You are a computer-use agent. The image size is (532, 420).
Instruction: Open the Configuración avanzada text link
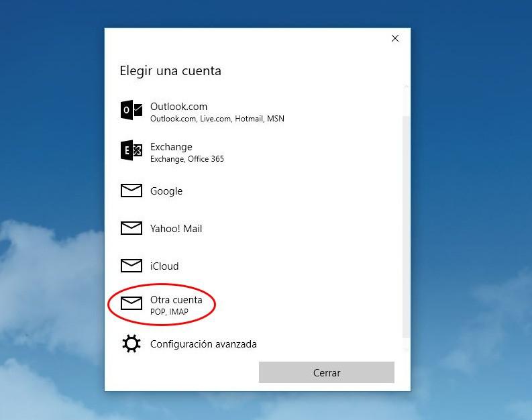coord(203,344)
